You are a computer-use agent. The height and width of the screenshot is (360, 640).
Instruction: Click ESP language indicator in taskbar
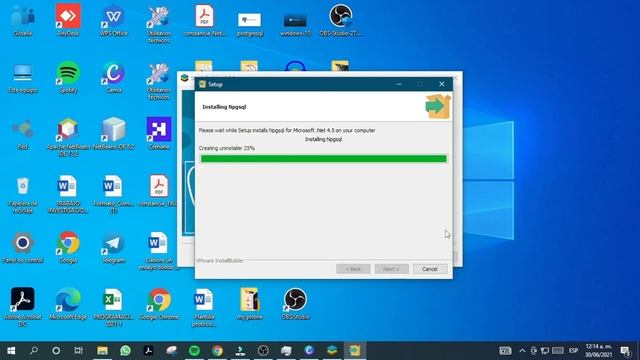573,351
